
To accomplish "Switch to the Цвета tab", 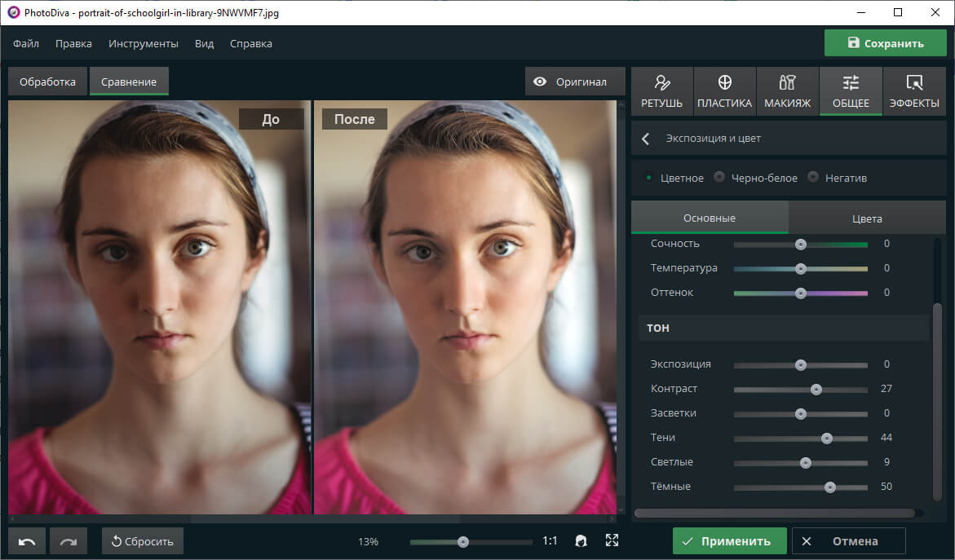I will (867, 218).
